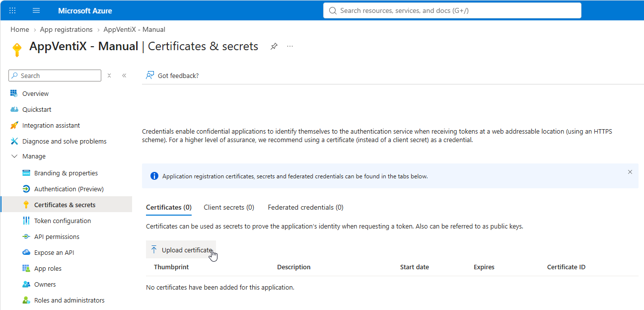The width and height of the screenshot is (644, 310).
Task: Go to Home breadcrumb
Action: [x=20, y=29]
